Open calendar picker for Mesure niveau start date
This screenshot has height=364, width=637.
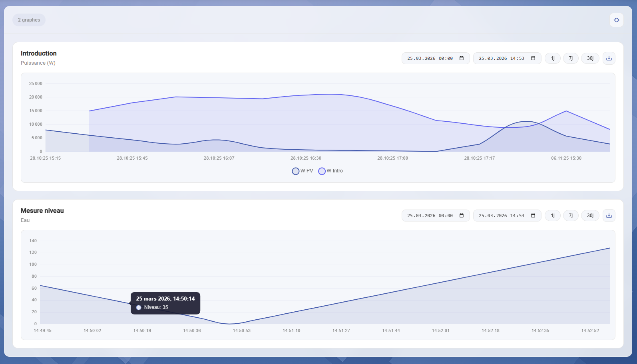[x=462, y=216]
